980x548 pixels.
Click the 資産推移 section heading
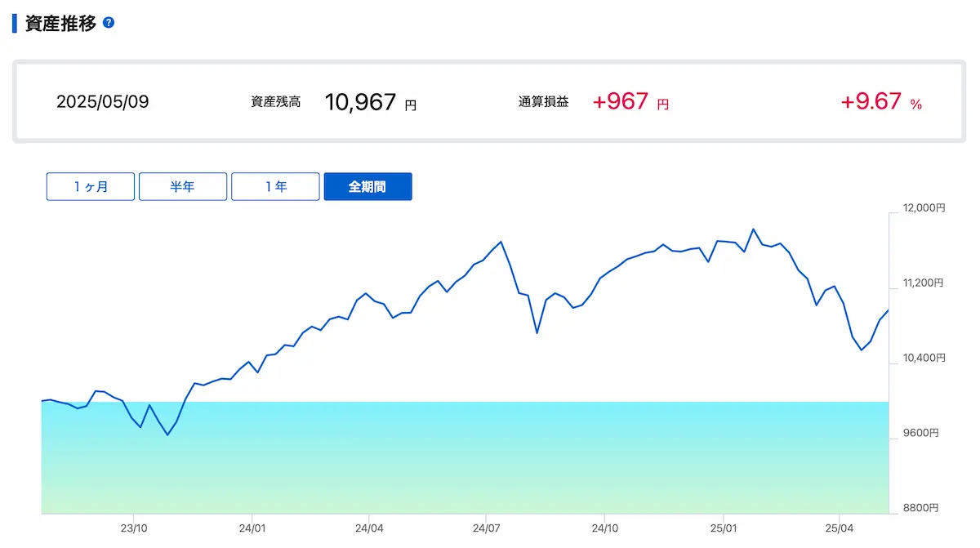click(x=60, y=23)
